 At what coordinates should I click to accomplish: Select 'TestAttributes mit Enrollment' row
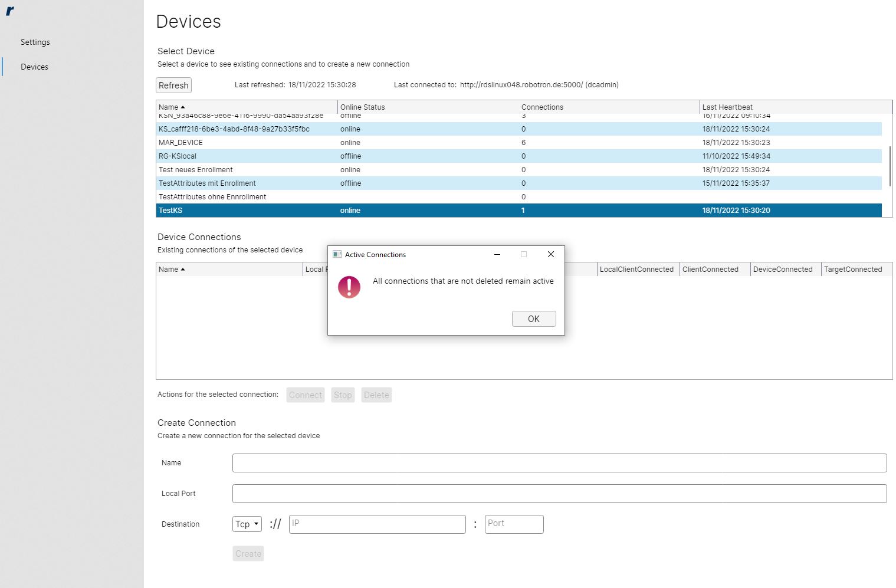[519, 183]
